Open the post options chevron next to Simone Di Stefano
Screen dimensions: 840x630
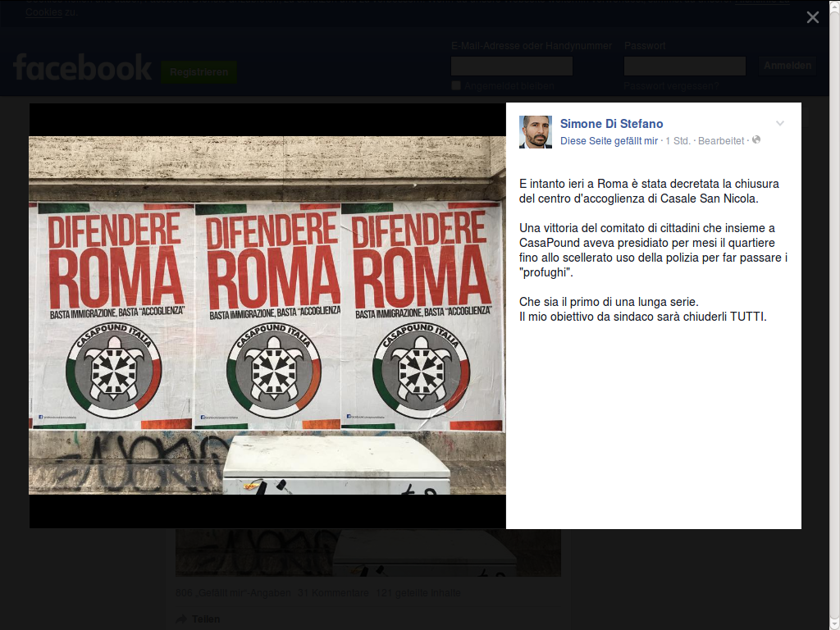780,123
